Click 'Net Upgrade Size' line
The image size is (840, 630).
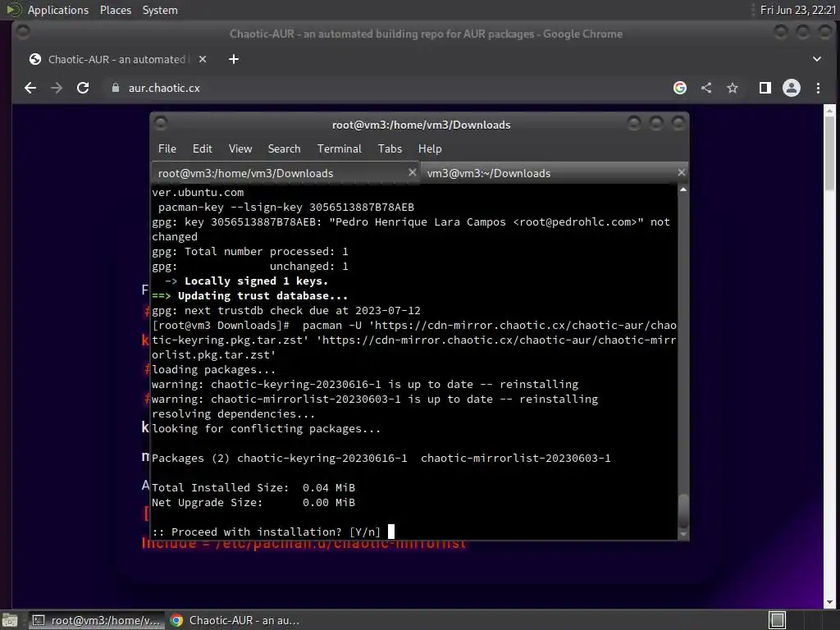tap(253, 503)
